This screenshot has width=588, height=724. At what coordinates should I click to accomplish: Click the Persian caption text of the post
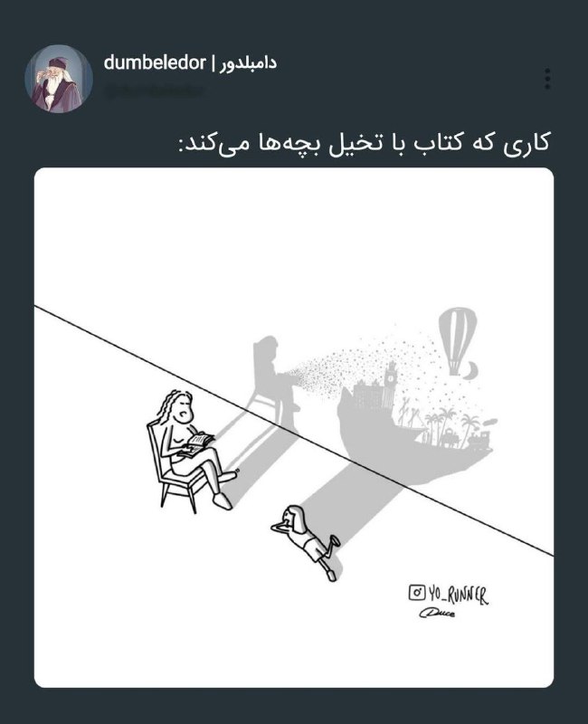coord(365,143)
